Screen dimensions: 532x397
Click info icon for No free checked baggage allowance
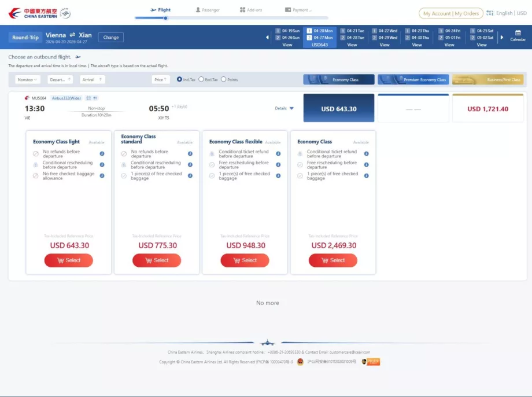[x=102, y=176]
